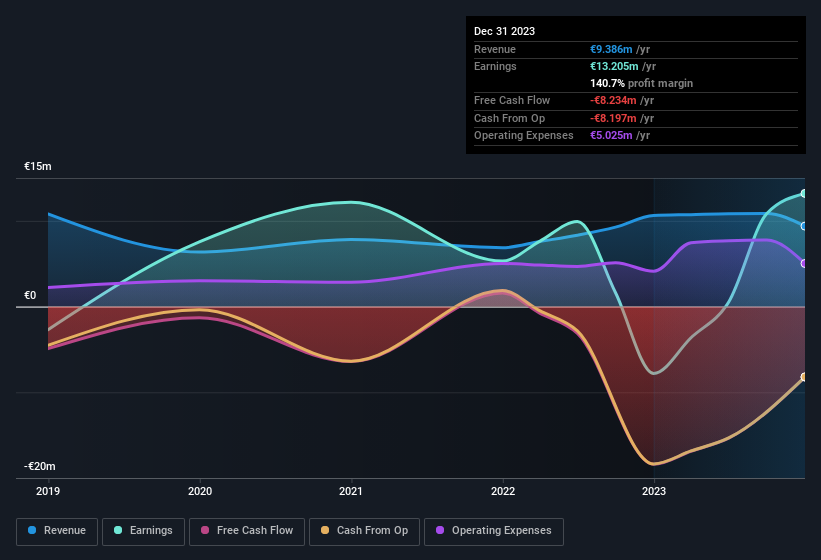Click the 2022 x-axis label
Viewport: 821px width, 560px height.
click(x=503, y=491)
